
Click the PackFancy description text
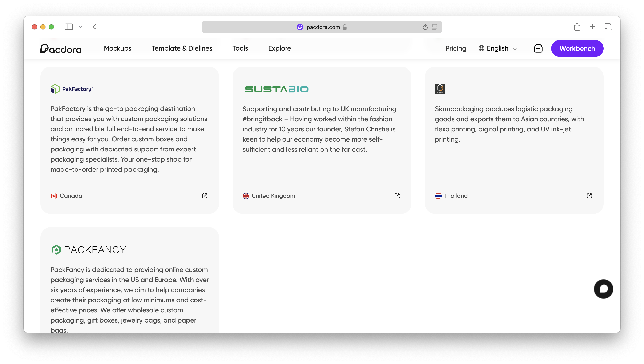[x=129, y=300]
